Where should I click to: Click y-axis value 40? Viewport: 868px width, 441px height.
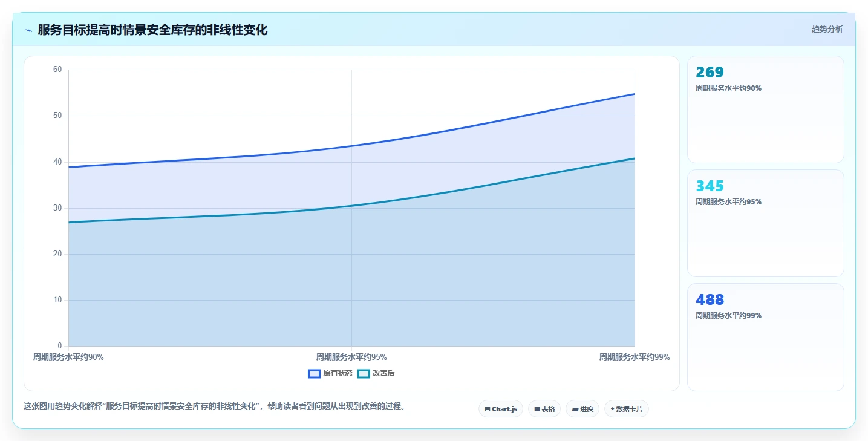click(57, 162)
